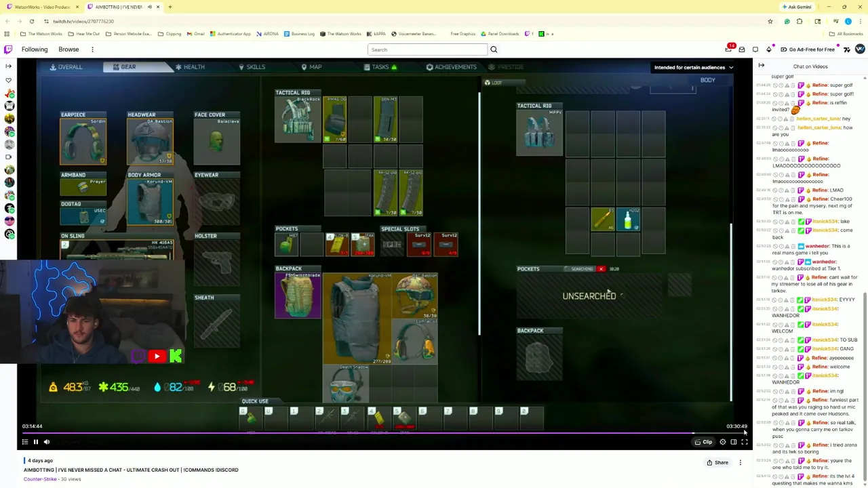The height and width of the screenshot is (488, 868).
Task: Open the Browse page
Action: [68, 49]
